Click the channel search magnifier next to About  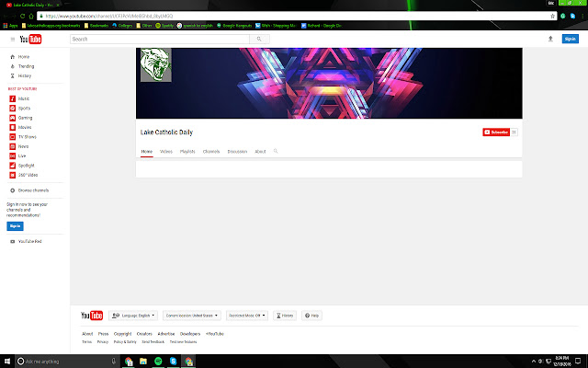(x=276, y=151)
